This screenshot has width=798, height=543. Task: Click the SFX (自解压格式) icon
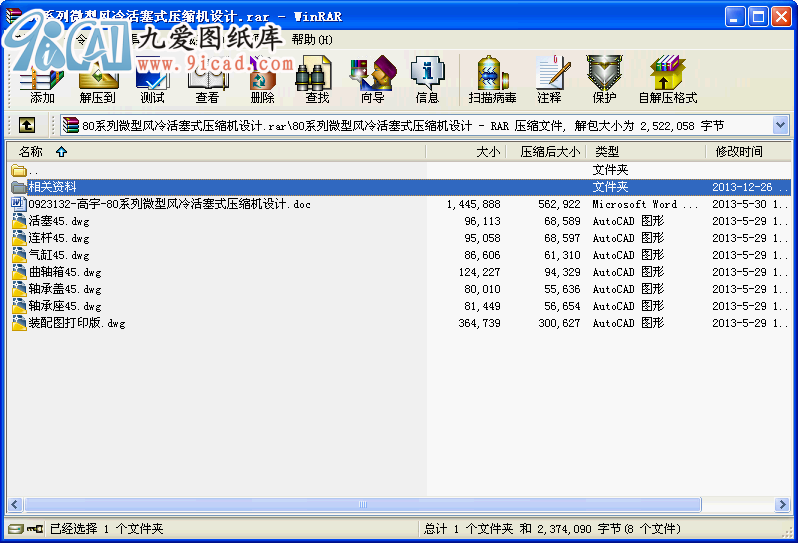(x=668, y=80)
